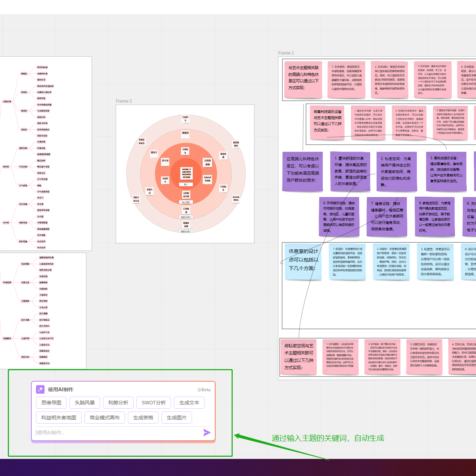
Task: Select the Frame 1 title label
Action: click(x=286, y=53)
